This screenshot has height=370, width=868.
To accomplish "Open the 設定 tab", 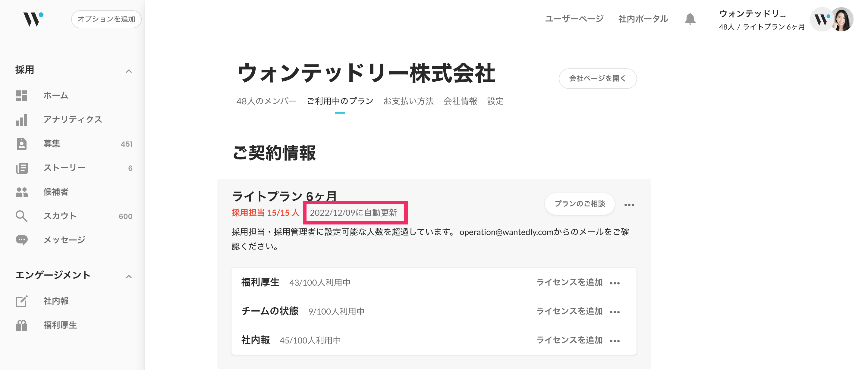I will click(495, 101).
